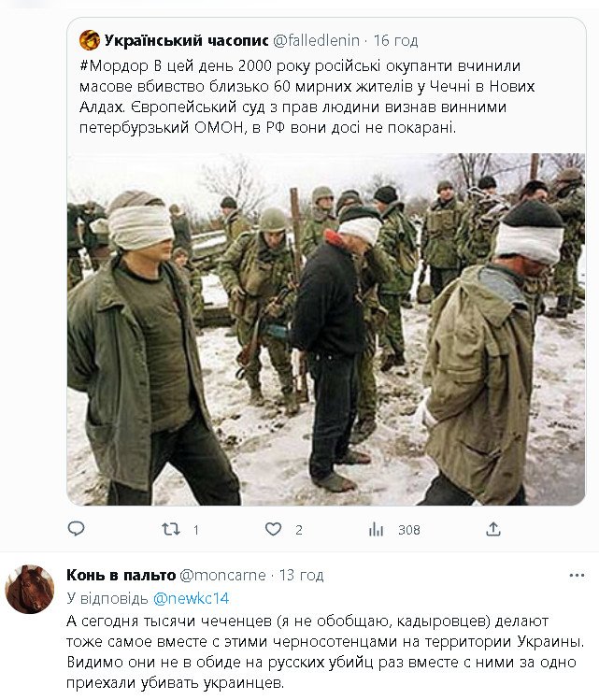Viewport: 599px width, 700px height.
Task: Open view analytics bar chart icon
Action: 376,530
